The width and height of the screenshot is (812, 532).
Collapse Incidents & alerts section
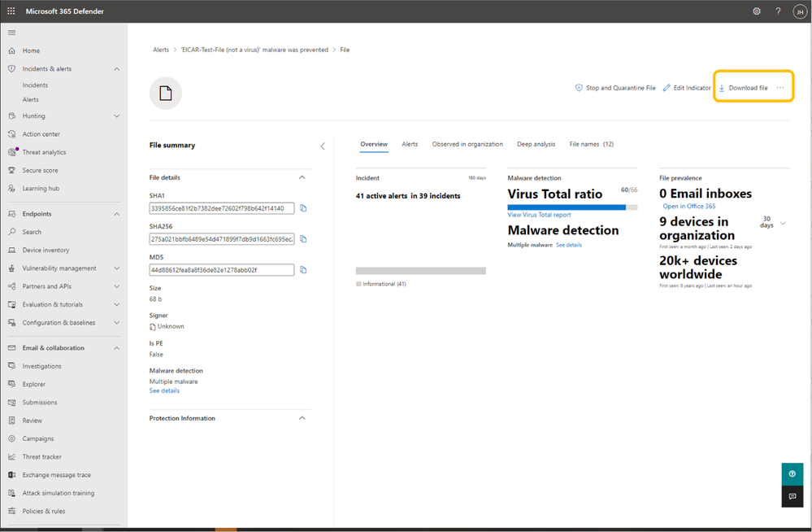116,69
